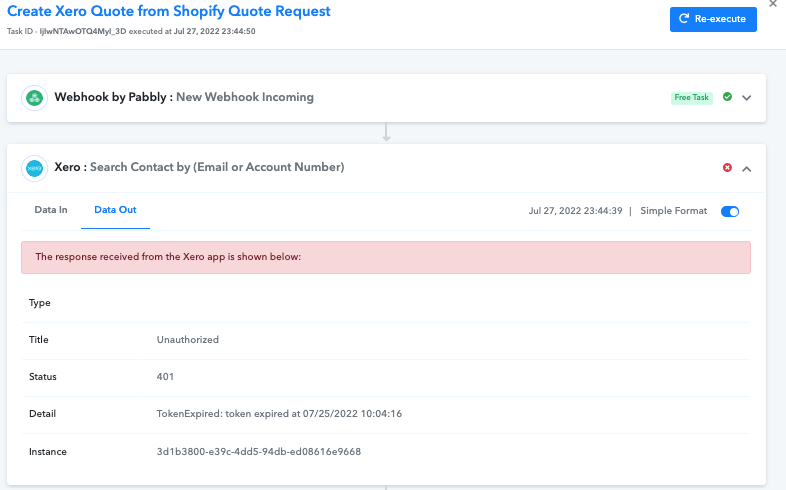The image size is (786, 490).
Task: Close the task history dialog
Action: click(773, 4)
